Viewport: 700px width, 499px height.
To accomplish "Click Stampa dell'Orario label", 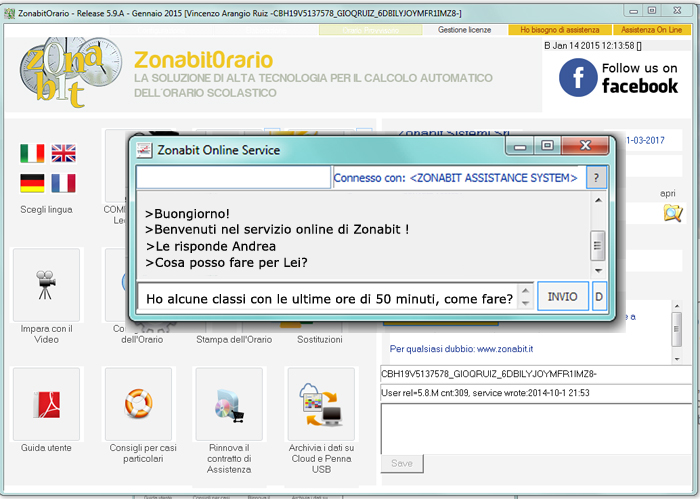I will (234, 340).
